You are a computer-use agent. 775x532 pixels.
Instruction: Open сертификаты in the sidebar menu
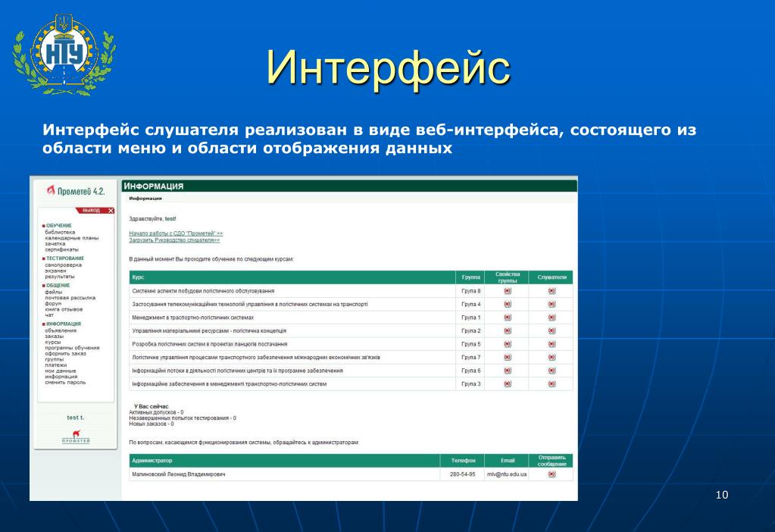pos(61,249)
